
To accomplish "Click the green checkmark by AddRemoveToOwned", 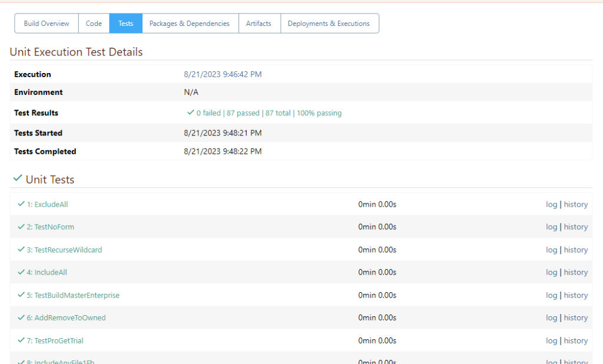I will click(x=21, y=317).
